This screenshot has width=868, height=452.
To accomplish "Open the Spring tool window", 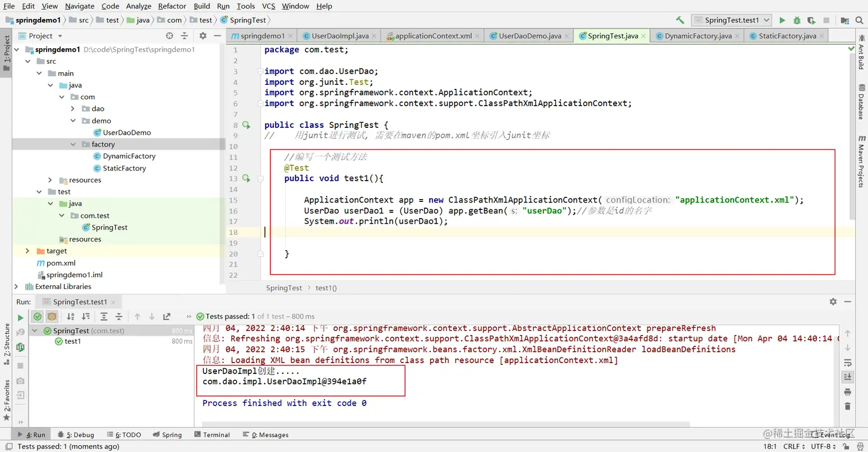I will coord(166,435).
